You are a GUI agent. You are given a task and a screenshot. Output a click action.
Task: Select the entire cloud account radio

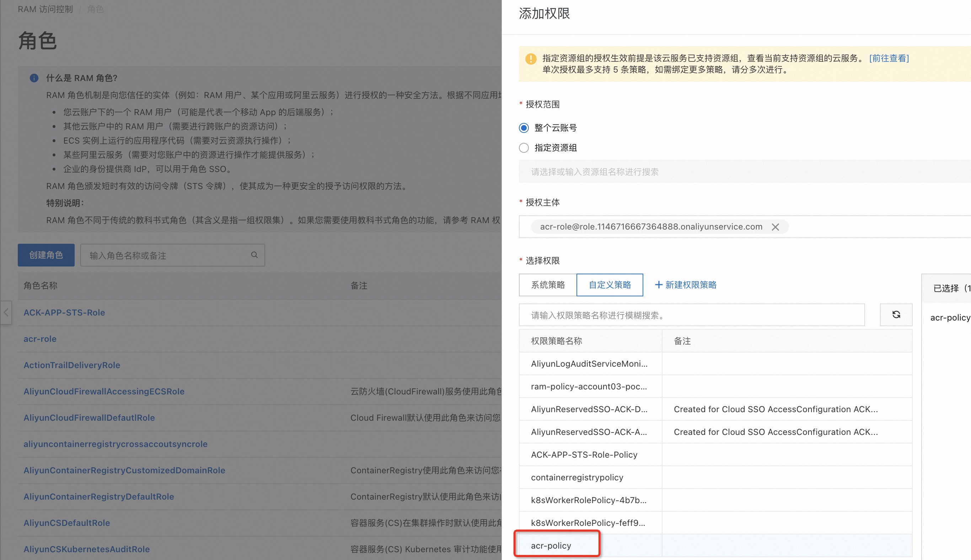pyautogui.click(x=524, y=128)
